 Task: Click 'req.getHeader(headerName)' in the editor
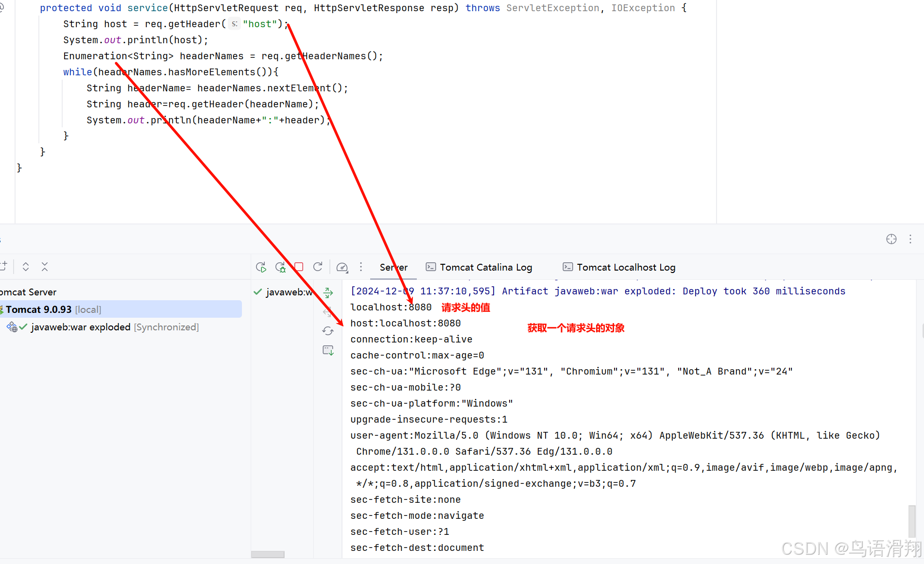(240, 104)
